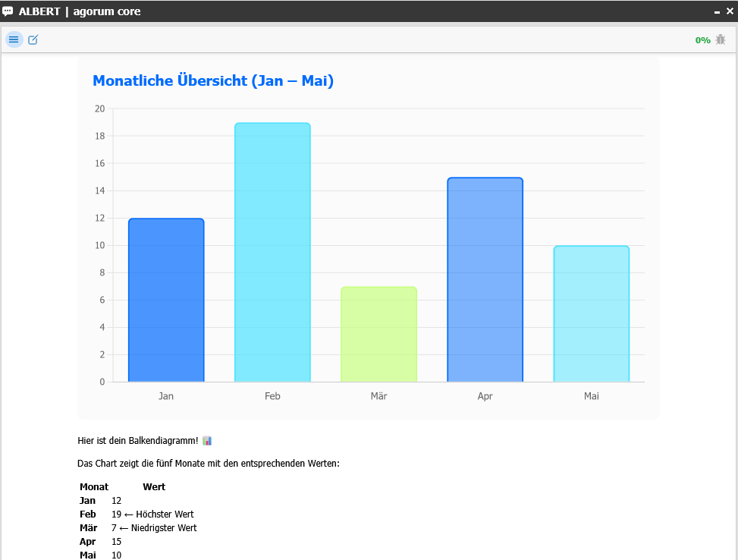Minimize the ALBERT window
The height and width of the screenshot is (560, 738).
[717, 12]
